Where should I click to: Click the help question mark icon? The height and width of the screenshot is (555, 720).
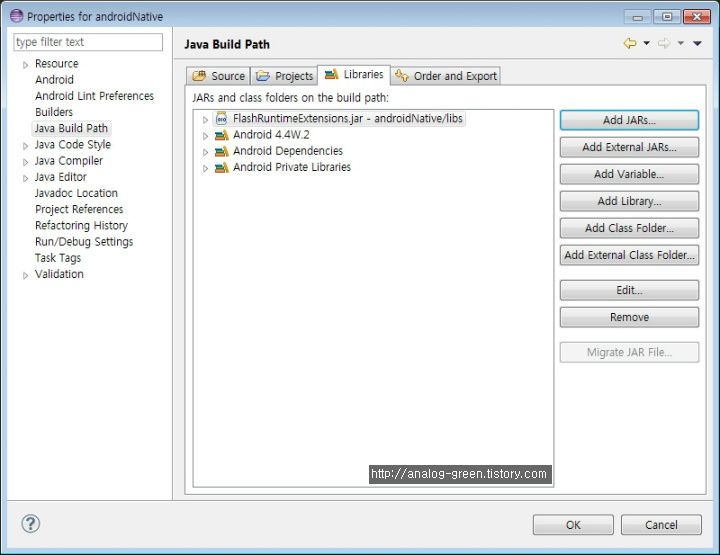coord(31,524)
